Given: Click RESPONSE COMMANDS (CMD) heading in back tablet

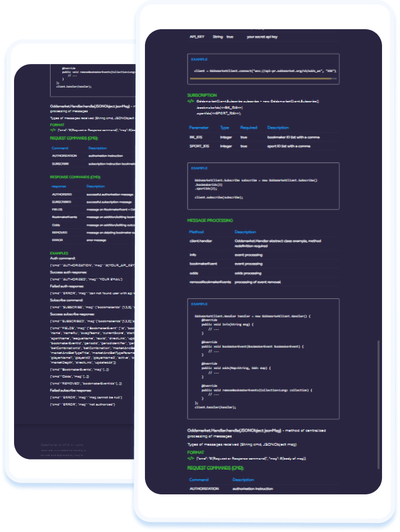Looking at the screenshot, I should pos(75,177).
